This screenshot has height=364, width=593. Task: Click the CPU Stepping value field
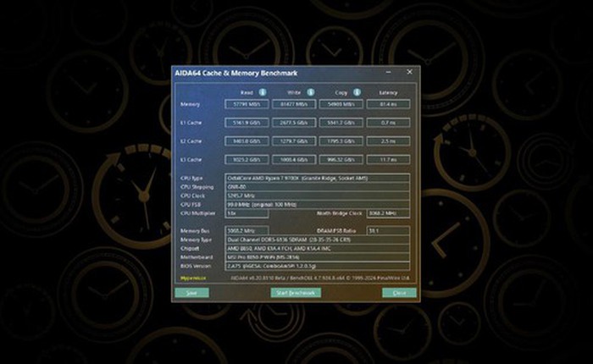point(318,187)
